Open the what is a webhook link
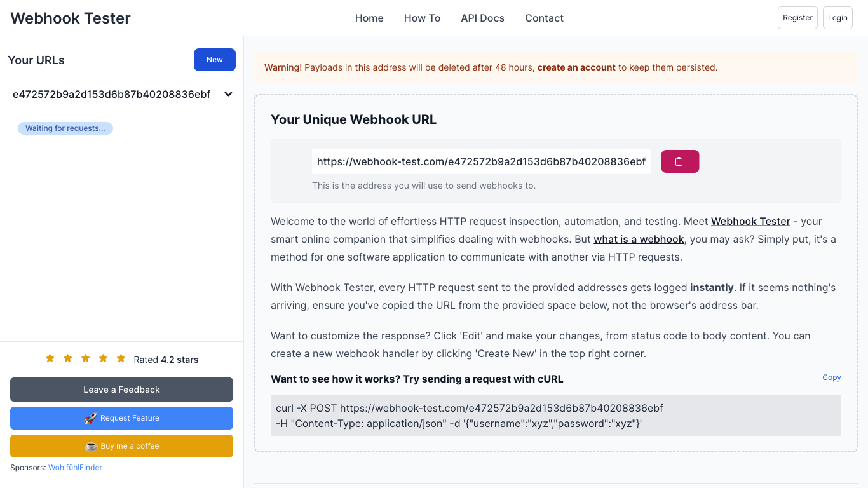The height and width of the screenshot is (488, 868). pos(639,239)
